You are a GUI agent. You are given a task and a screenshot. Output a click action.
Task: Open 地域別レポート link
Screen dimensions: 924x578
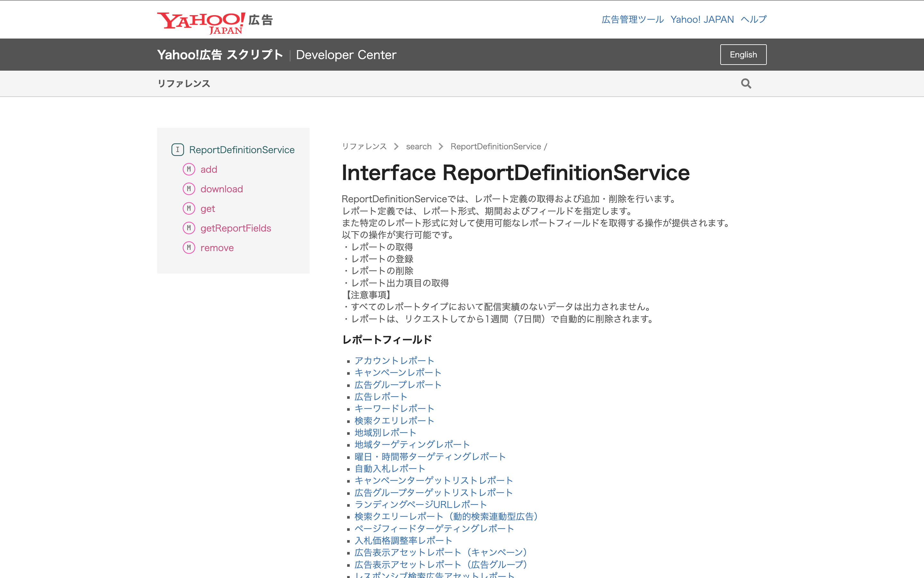pos(385,433)
